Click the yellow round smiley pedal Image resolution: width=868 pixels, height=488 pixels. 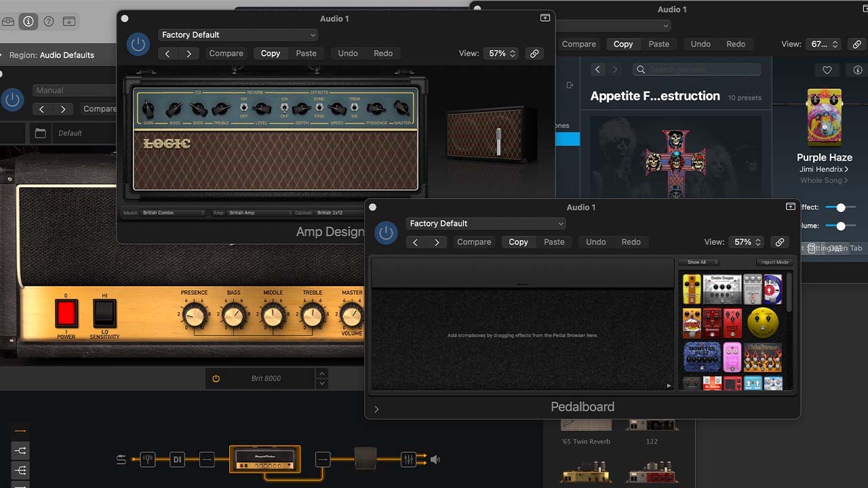tap(763, 323)
